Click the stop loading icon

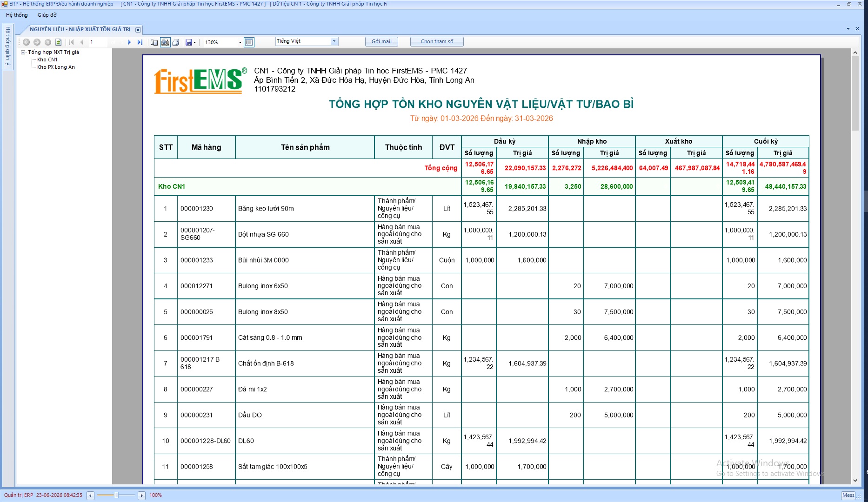pyautogui.click(x=48, y=42)
